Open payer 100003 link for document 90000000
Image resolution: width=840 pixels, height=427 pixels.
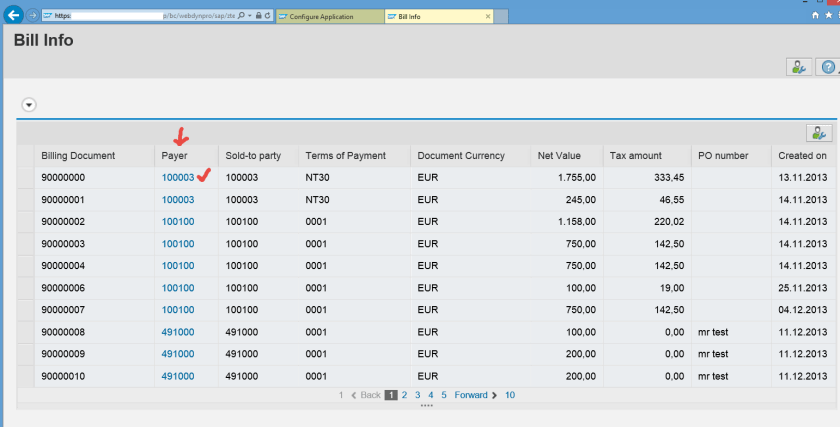pos(177,177)
